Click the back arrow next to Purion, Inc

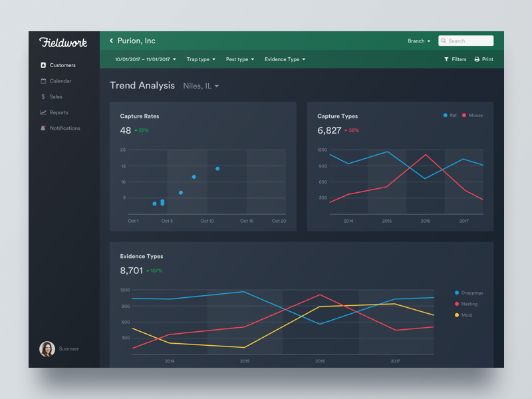(110, 40)
